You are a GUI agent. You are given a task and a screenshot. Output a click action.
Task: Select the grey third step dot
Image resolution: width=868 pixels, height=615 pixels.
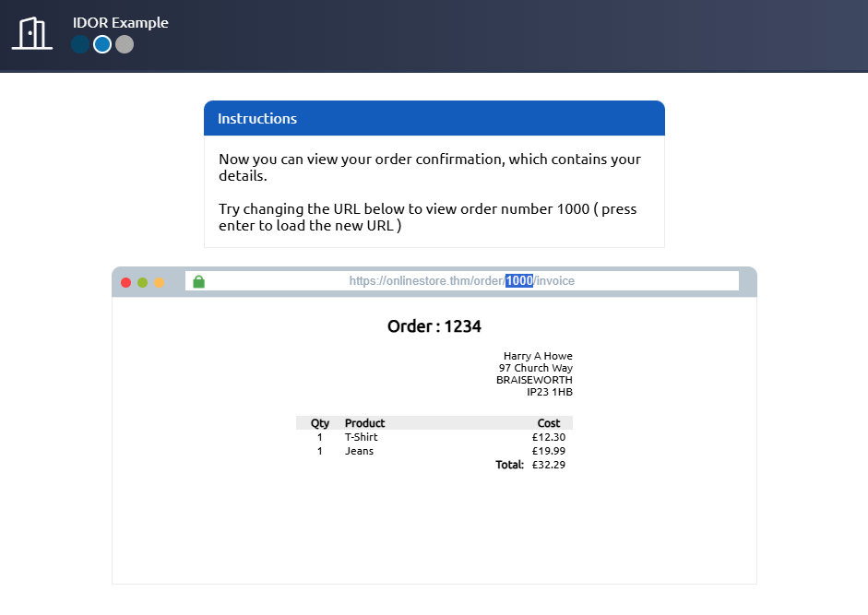[125, 44]
